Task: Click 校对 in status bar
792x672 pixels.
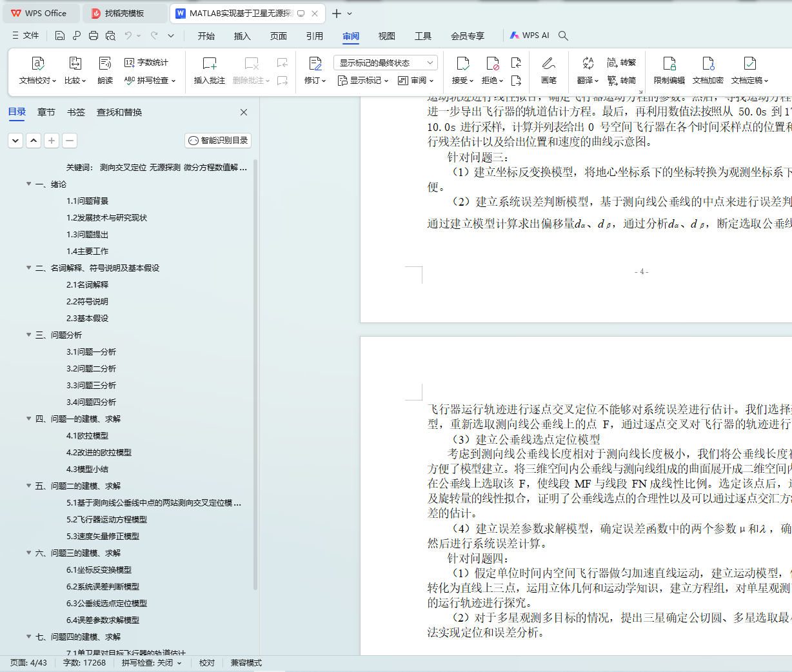Action: click(x=207, y=663)
